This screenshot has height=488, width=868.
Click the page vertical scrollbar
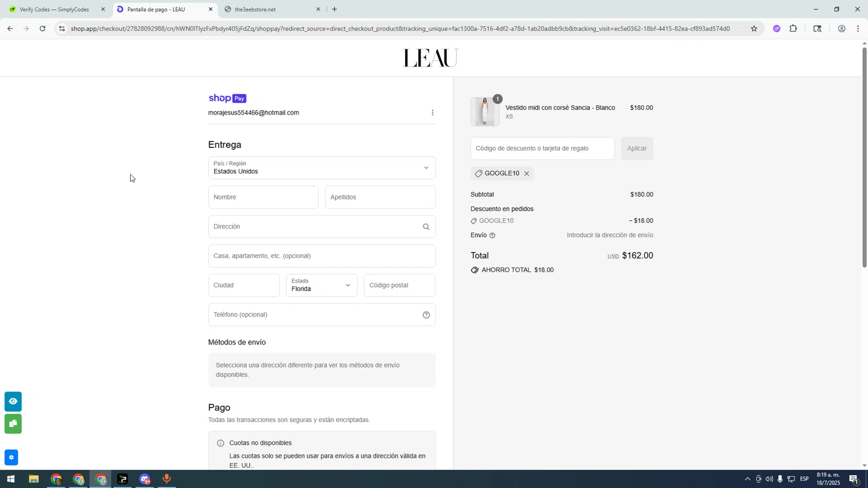tap(865, 157)
